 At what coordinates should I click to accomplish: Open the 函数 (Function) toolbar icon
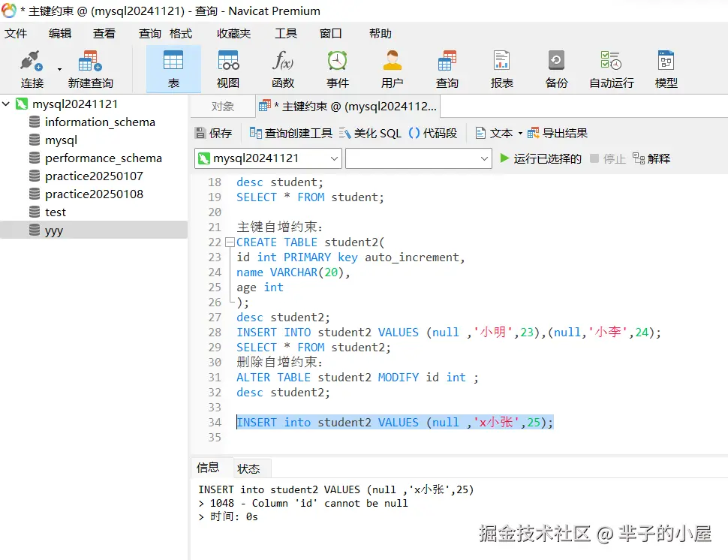(283, 69)
